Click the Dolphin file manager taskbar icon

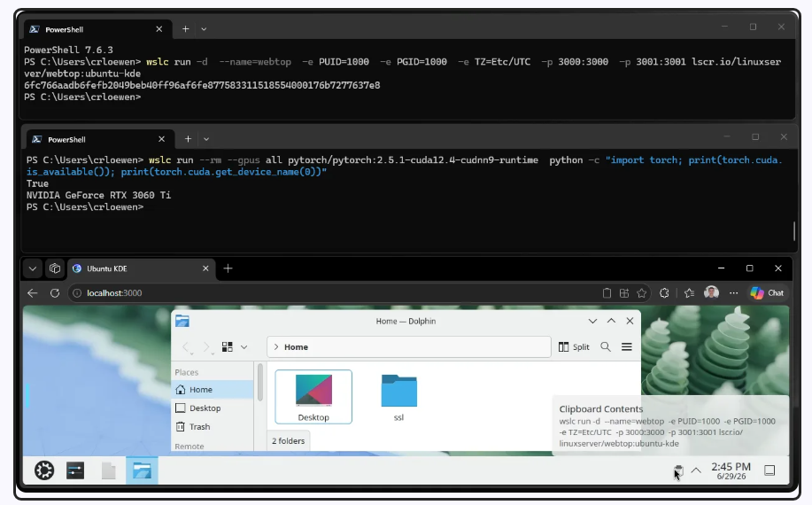point(142,470)
